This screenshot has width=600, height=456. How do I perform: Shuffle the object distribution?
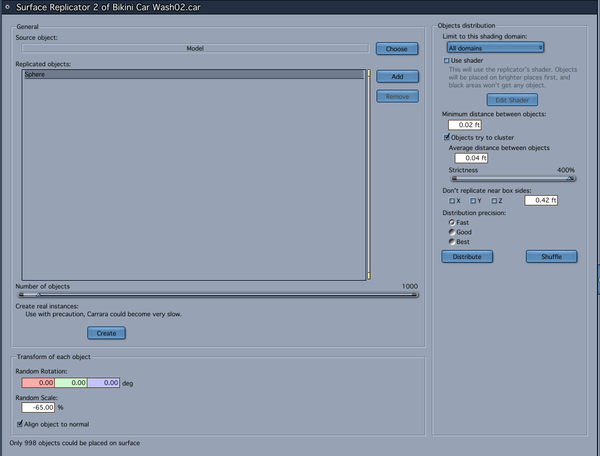coord(551,257)
